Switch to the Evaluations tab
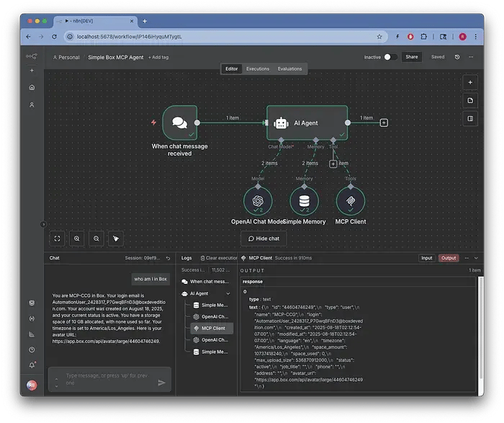Viewport: 504px width, 423px height. [x=289, y=68]
